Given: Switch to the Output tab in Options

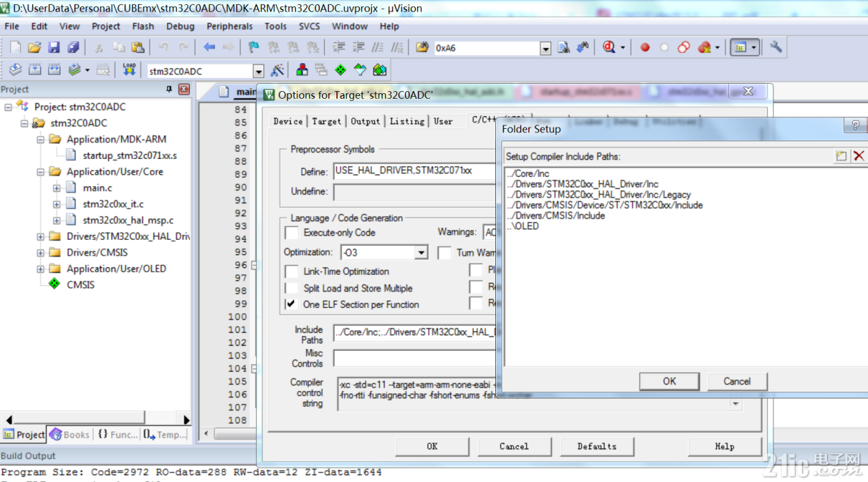Looking at the screenshot, I should (365, 121).
